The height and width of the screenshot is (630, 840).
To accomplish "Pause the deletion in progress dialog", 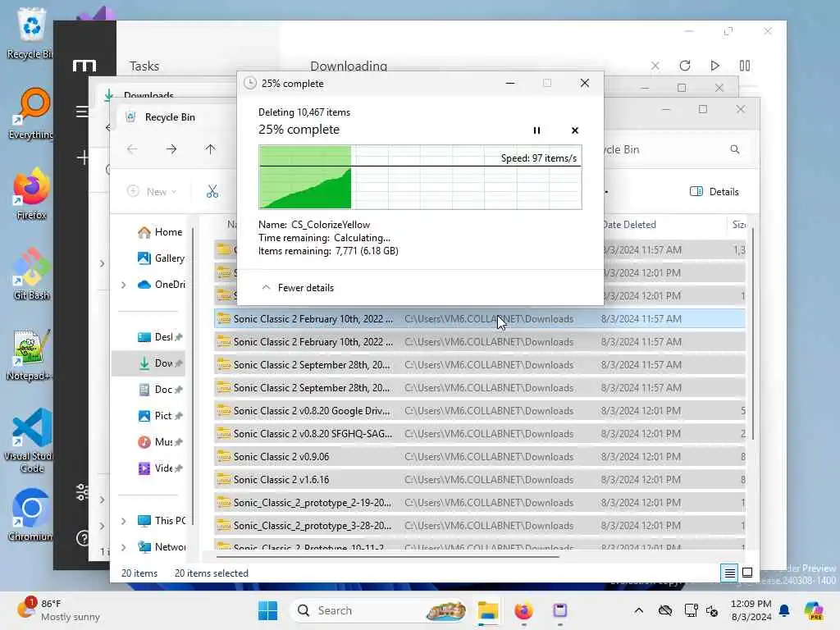I will point(536,130).
